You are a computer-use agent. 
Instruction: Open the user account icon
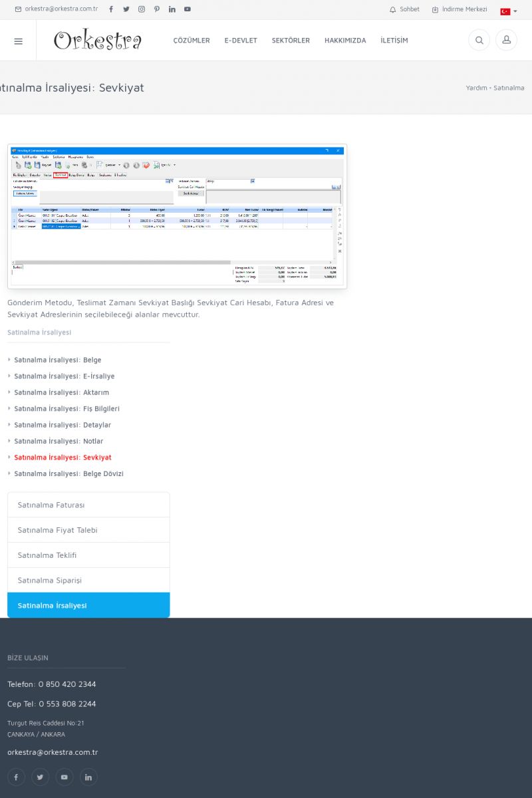(506, 41)
